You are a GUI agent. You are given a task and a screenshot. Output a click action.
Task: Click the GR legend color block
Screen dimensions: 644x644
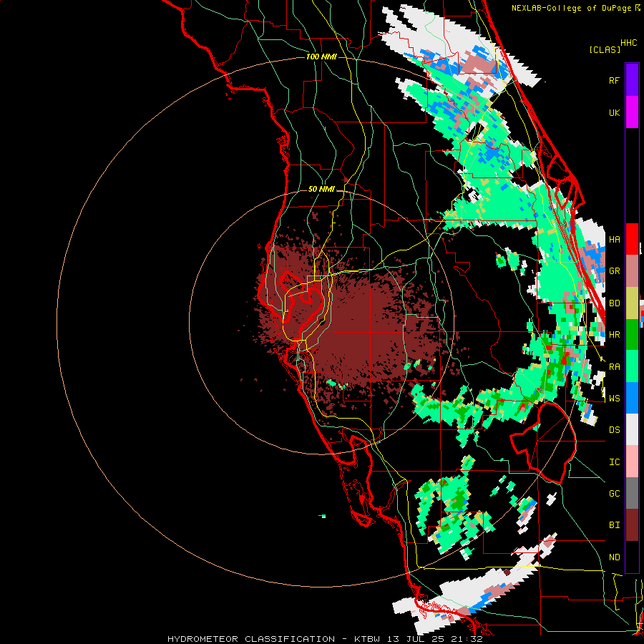(632, 271)
